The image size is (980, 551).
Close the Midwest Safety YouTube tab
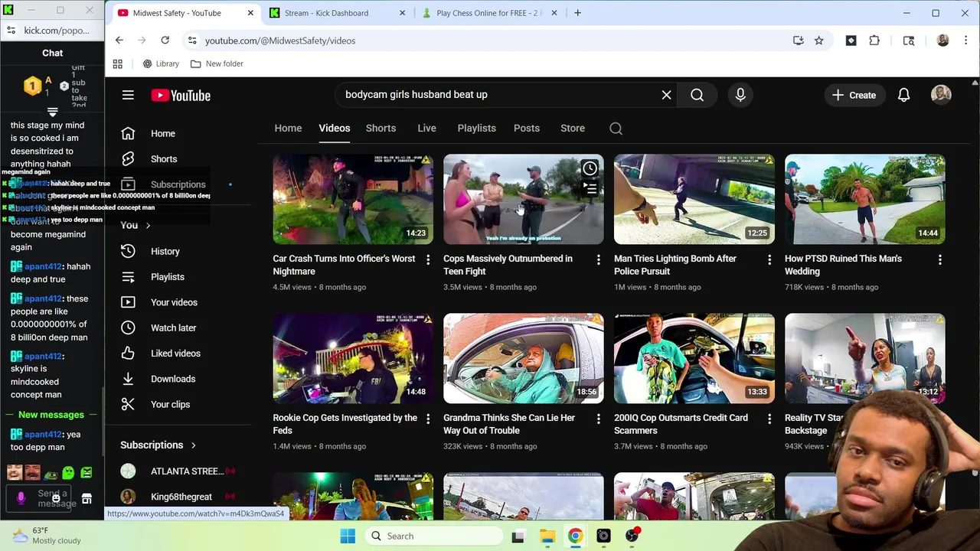250,13
